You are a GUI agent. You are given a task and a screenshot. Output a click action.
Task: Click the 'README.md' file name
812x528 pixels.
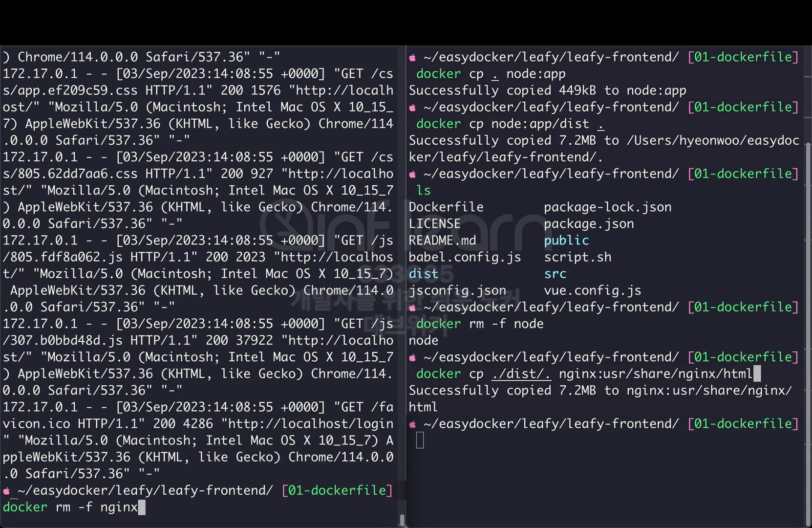[442, 241]
